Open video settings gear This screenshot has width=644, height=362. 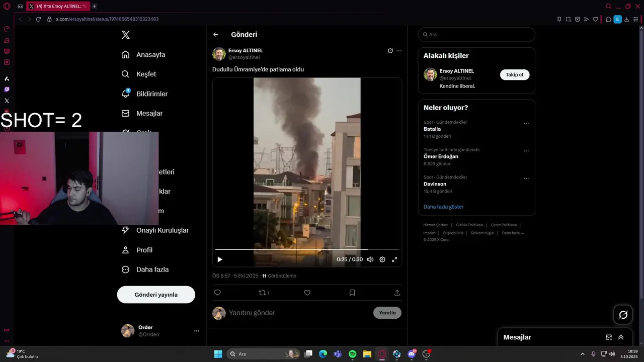pos(382,259)
